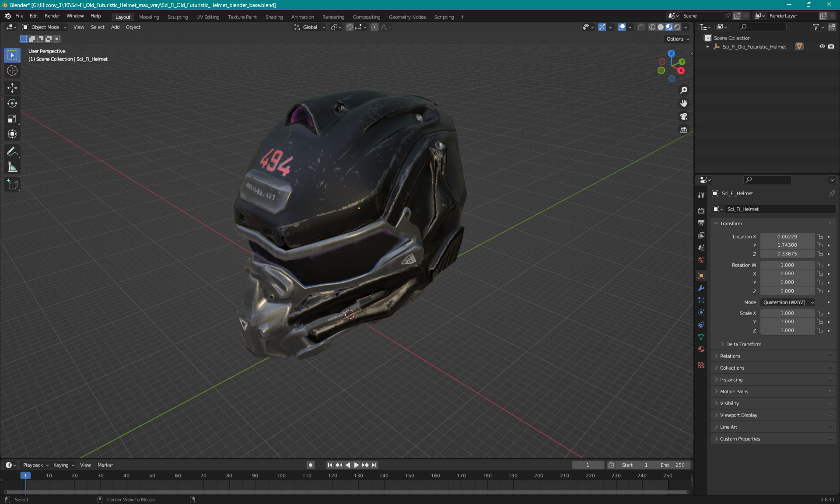
Task: Open the File menu
Action: (x=19, y=16)
